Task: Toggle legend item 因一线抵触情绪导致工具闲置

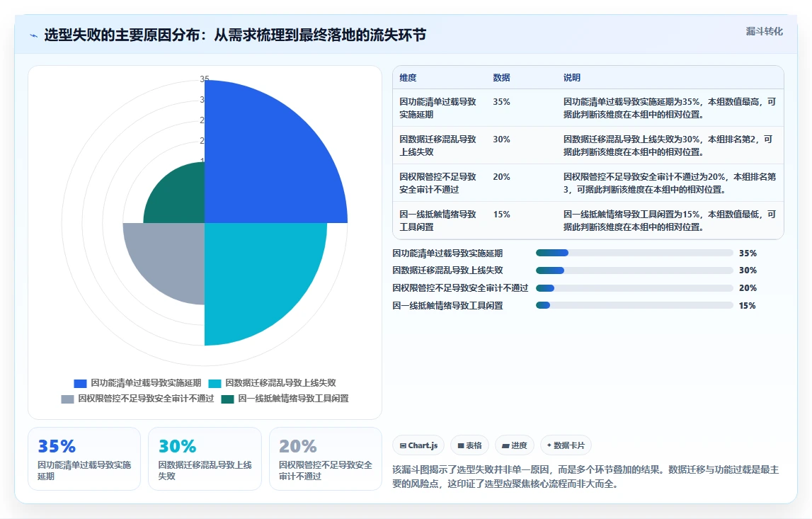Action: tap(285, 399)
